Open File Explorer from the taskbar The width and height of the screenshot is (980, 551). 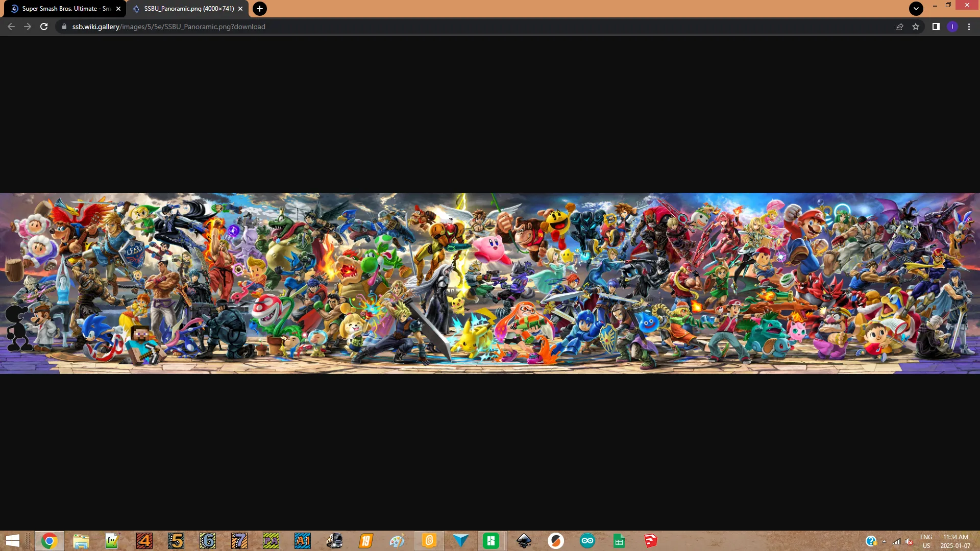[x=81, y=541]
